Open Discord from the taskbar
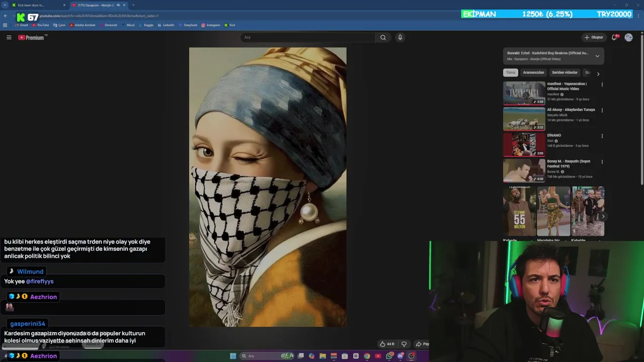The image size is (644, 362). 400,356
